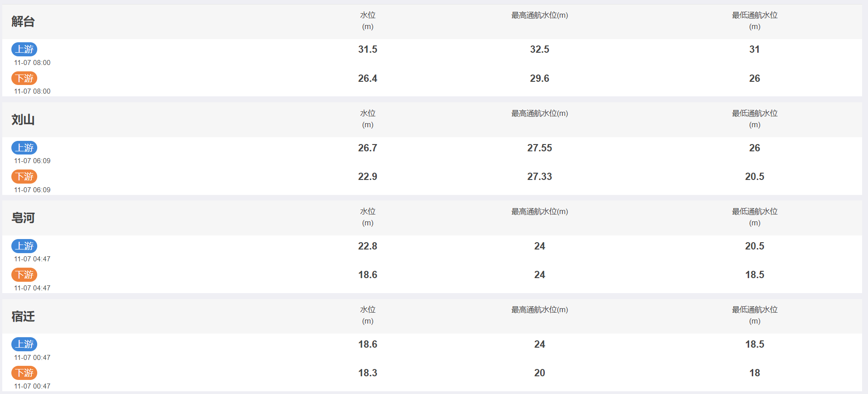868x394 pixels.
Task: Click 皂河 upstream water level 22.8
Action: [x=368, y=246]
